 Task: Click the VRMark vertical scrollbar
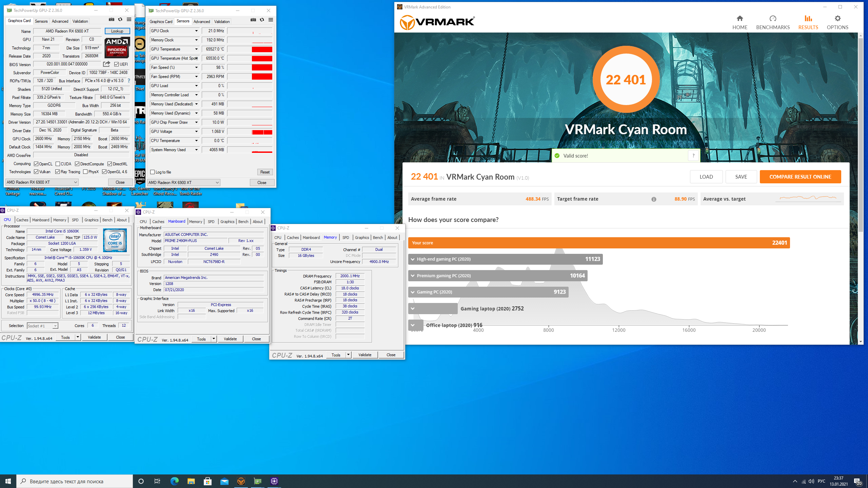(x=861, y=136)
